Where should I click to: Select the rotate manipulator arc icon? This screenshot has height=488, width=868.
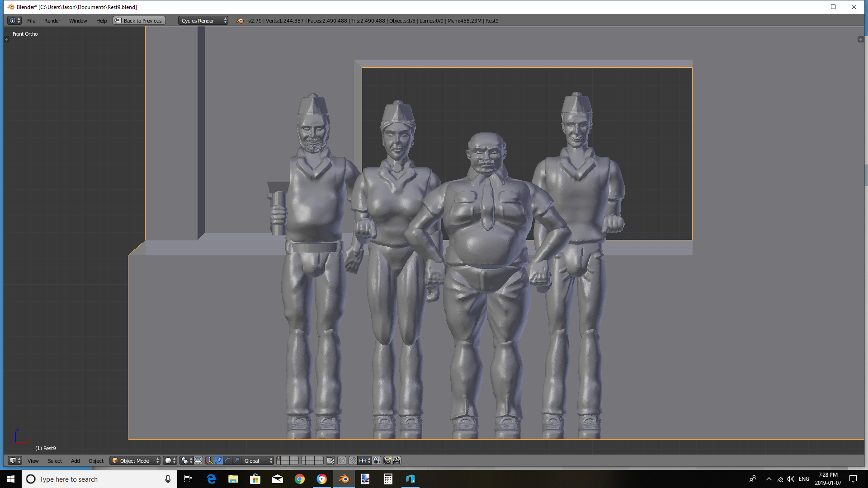pos(227,460)
